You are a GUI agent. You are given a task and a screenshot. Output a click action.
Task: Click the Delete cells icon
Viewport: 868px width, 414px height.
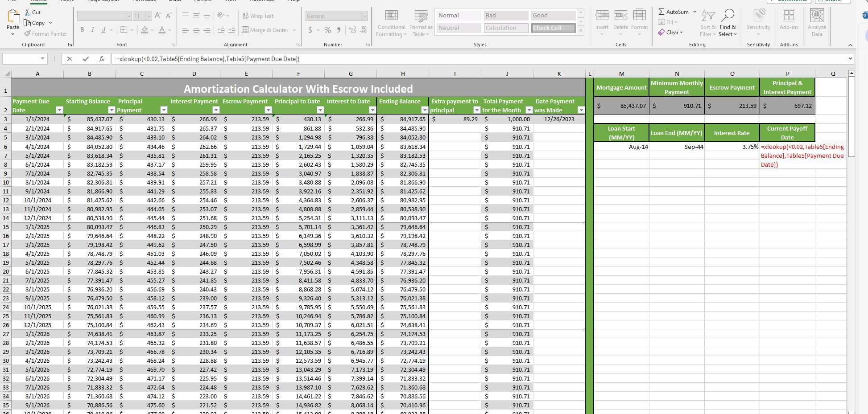pos(620,16)
